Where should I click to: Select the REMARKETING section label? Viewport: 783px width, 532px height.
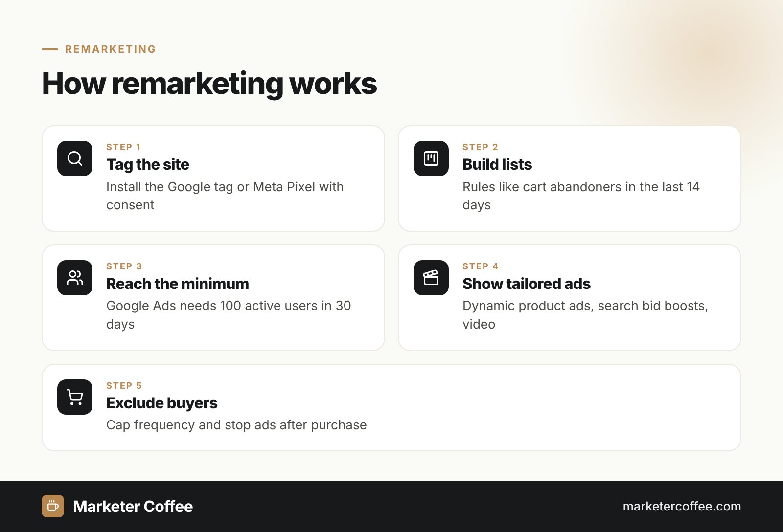(x=111, y=49)
